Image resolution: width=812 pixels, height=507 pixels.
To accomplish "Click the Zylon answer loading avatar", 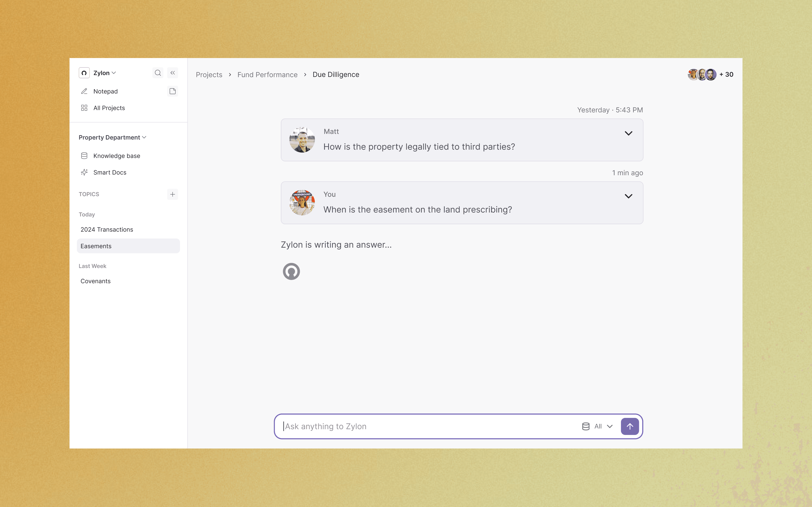I will (291, 271).
